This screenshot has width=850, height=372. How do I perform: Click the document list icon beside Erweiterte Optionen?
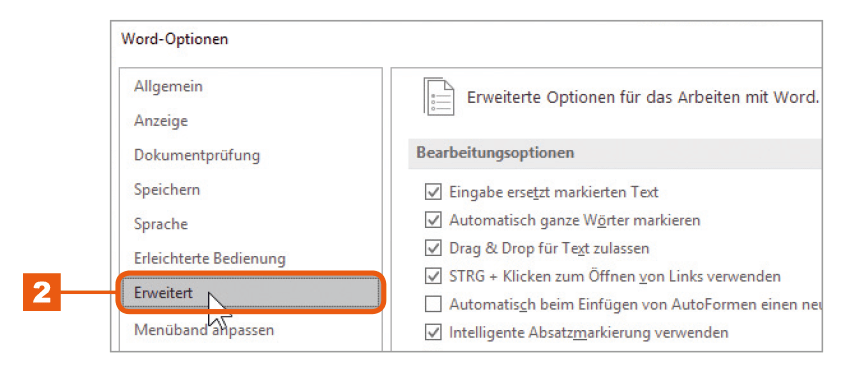439,97
